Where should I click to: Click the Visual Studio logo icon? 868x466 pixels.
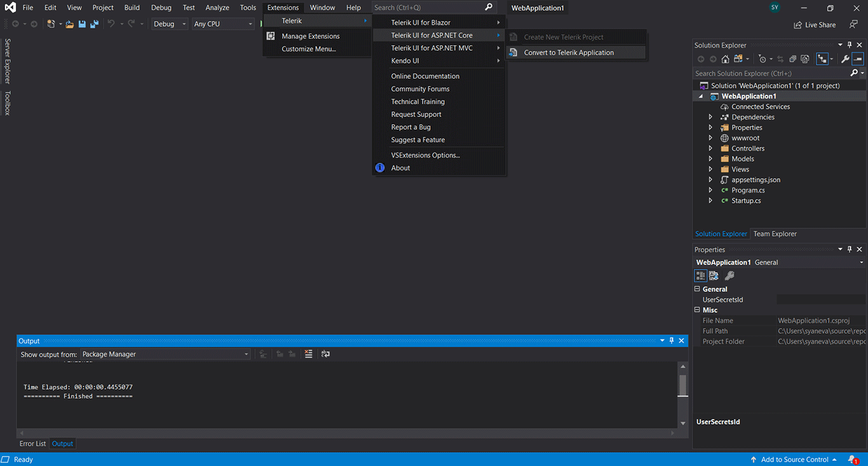click(x=10, y=8)
